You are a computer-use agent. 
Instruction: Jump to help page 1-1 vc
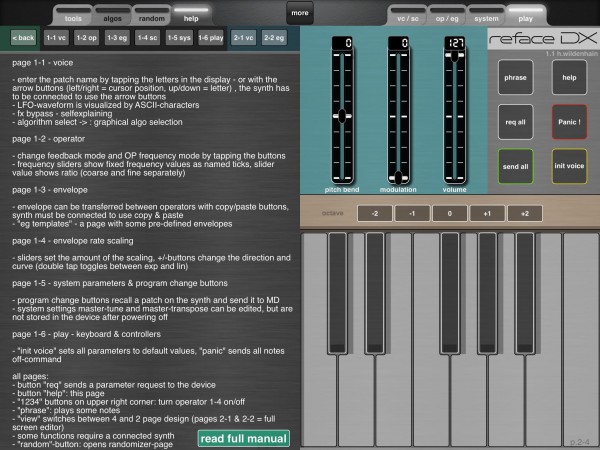pyautogui.click(x=56, y=38)
